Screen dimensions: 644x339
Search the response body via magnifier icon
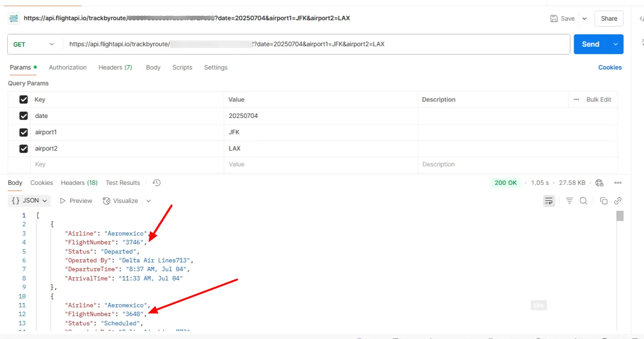[584, 201]
